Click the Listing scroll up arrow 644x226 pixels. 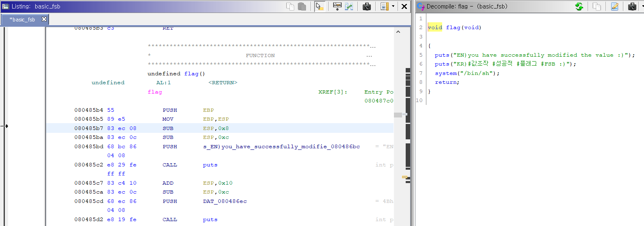[398, 32]
